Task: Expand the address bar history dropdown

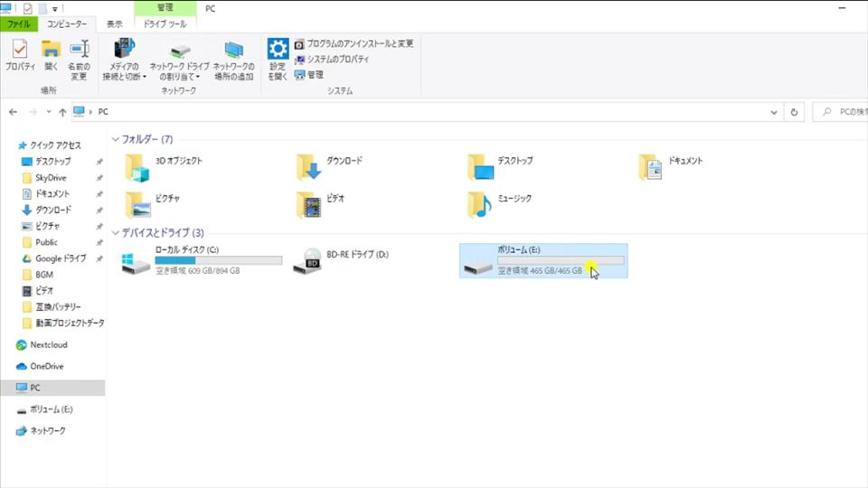Action: point(774,112)
